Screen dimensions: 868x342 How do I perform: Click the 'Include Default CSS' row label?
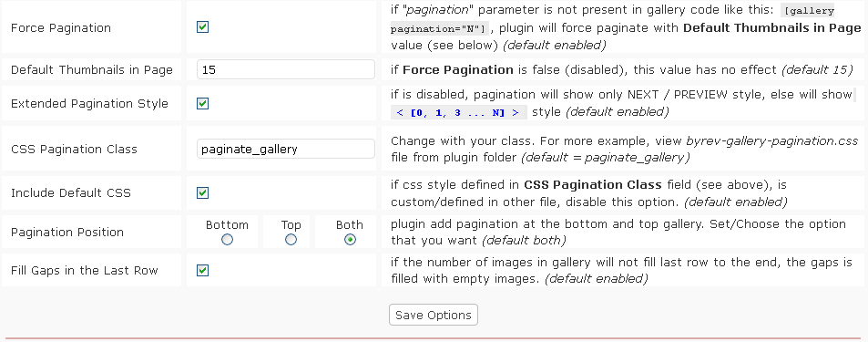tap(71, 193)
